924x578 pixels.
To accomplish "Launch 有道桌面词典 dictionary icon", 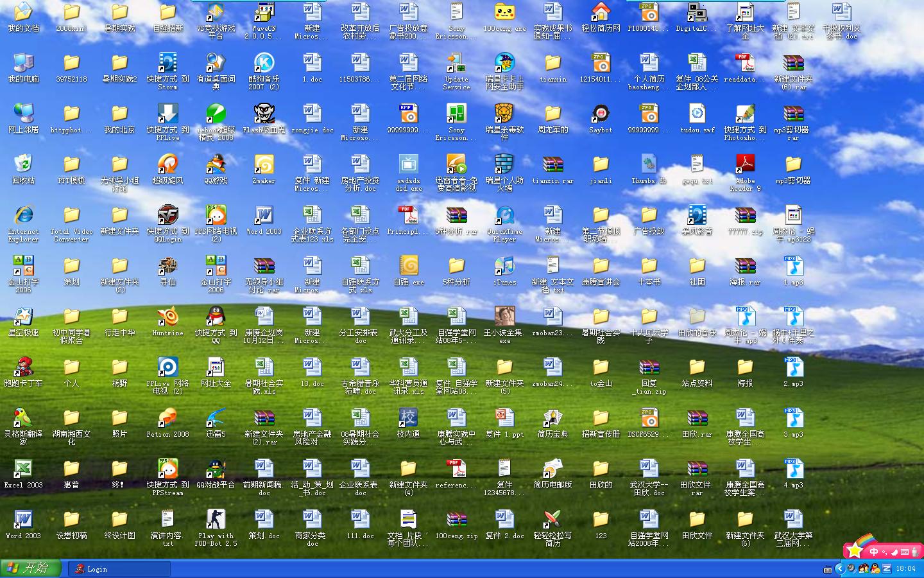I will click(216, 71).
